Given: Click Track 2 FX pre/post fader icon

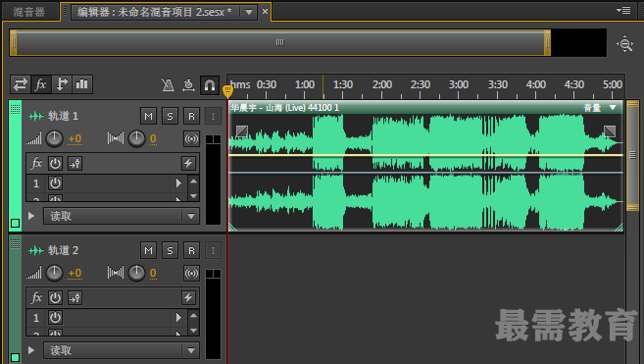Looking at the screenshot, I should [74, 298].
